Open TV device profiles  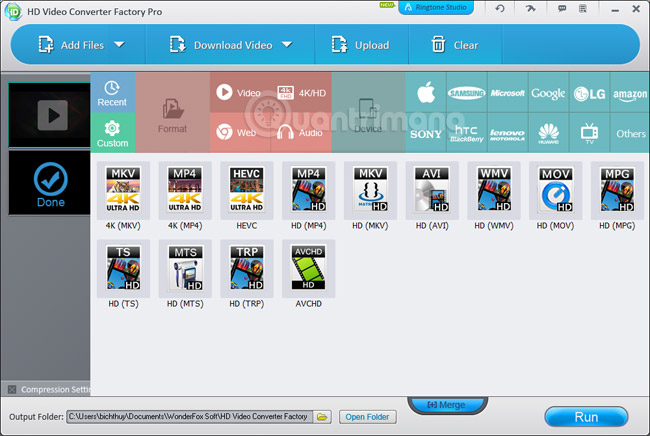[589, 133]
